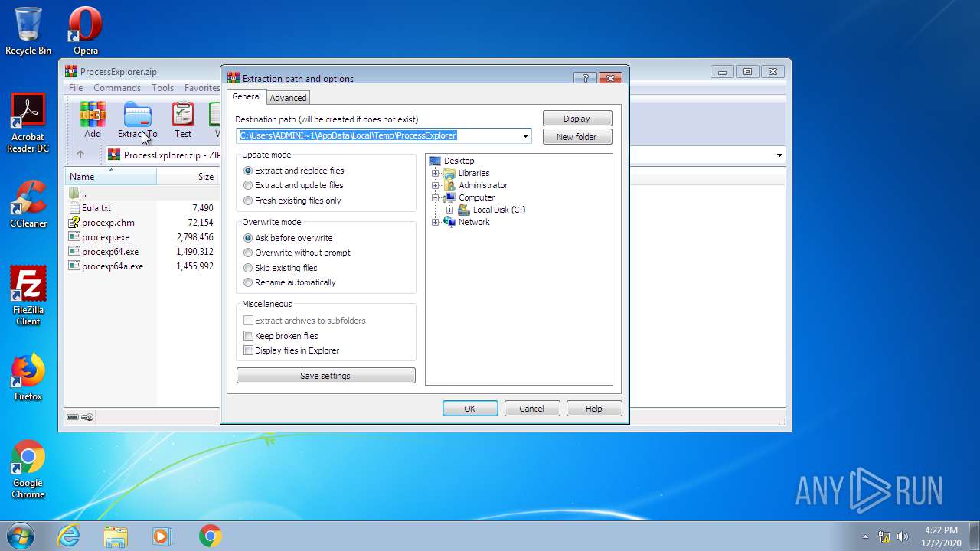Expand the Administrator tree node

(435, 185)
